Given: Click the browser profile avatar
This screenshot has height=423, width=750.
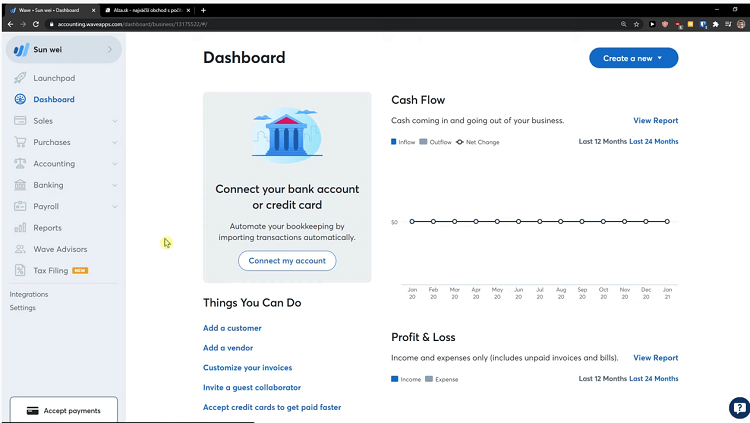Looking at the screenshot, I should (x=741, y=24).
